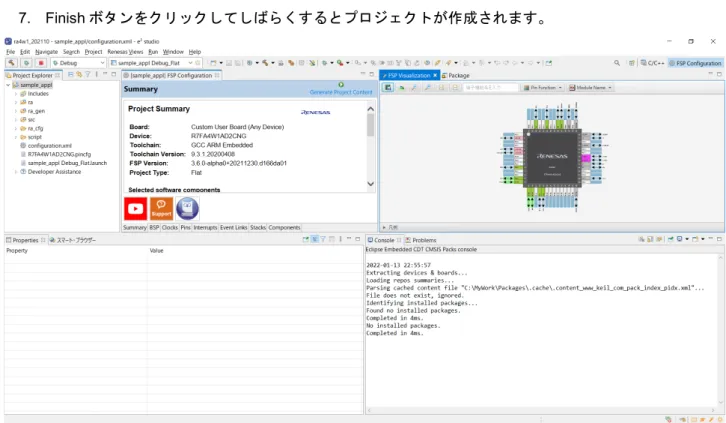This screenshot has width=726, height=423.
Task: Click the pin search input field
Action: [x=490, y=87]
